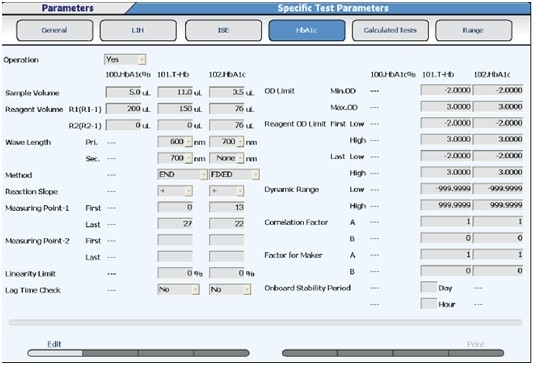
Task: Click Sample Volume 11.0 uL field
Action: [x=175, y=92]
